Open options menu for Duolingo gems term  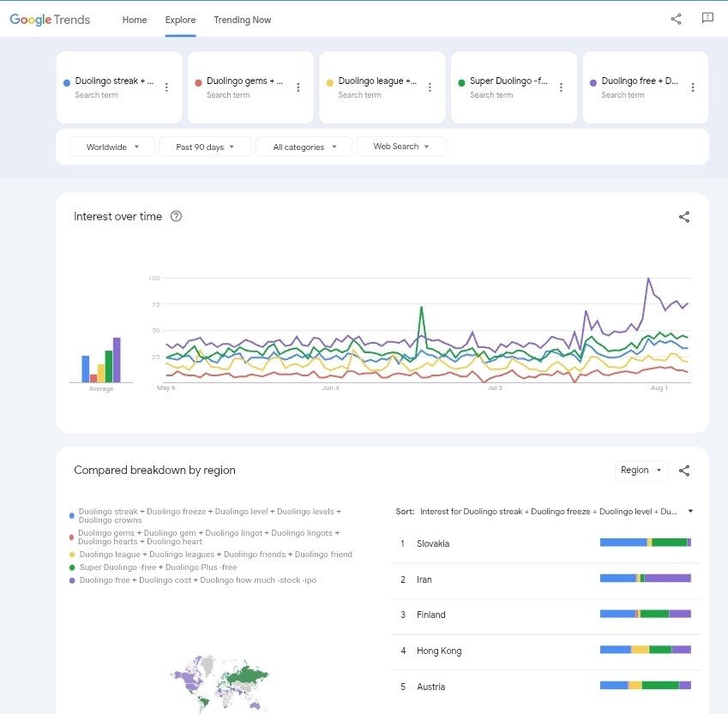(298, 87)
